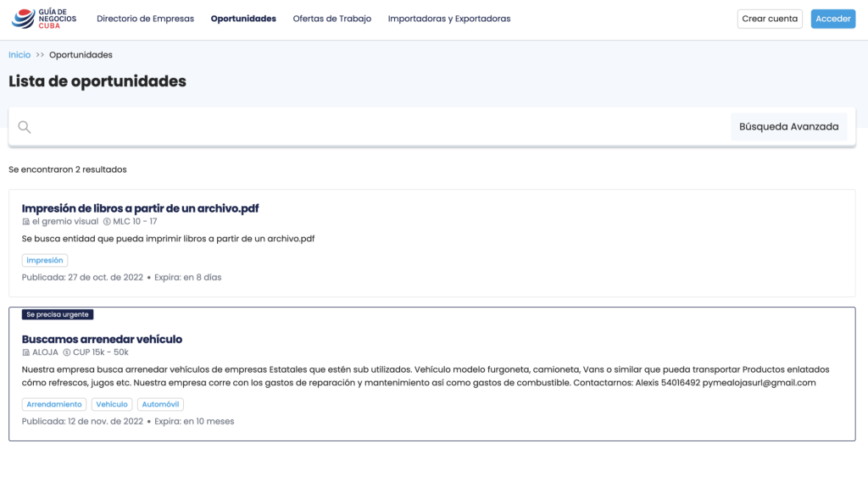
Task: Click the magnifying glass search icon
Action: 25,127
